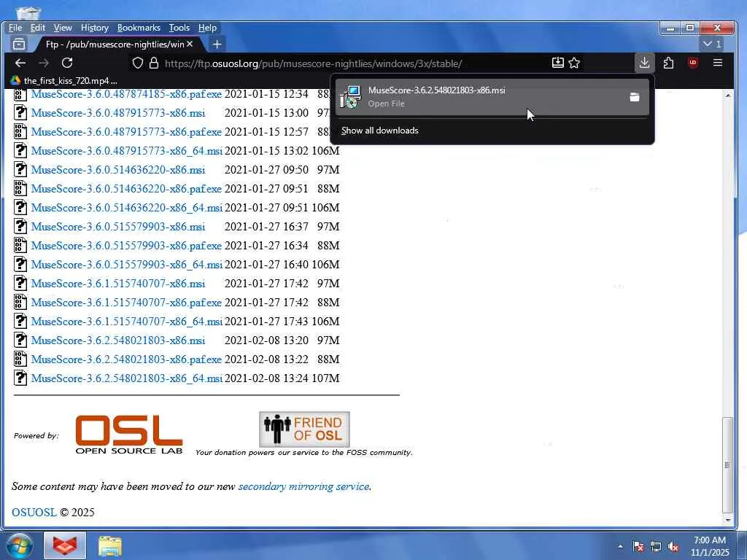747x560 pixels.
Task: Click binary icon beside MuseScore-3.6.2.548021803-x86.paf.exe
Action: (20, 359)
